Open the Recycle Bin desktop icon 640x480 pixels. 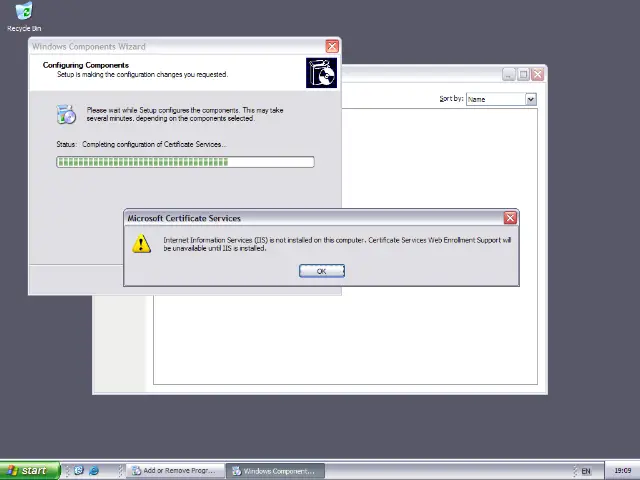pyautogui.click(x=24, y=17)
